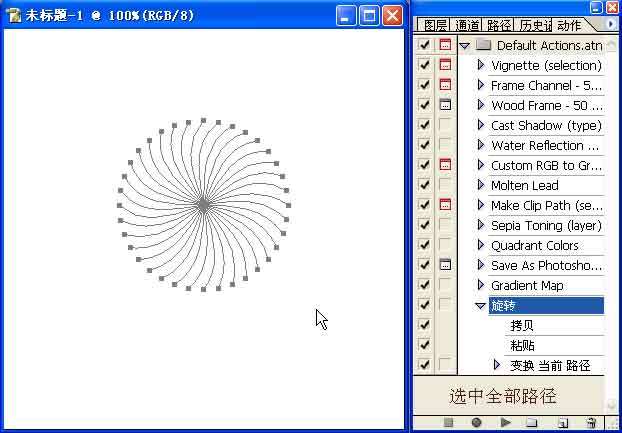622x433 pixels.
Task: Toggle dialog icon for Vignette (selection)
Action: tap(445, 65)
